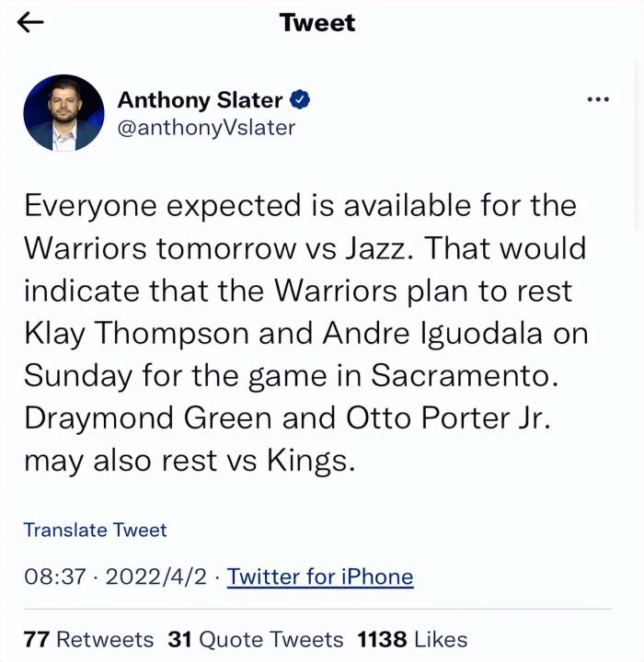The width and height of the screenshot is (644, 662).
Task: Click the name Draymond Green in the tweet
Action: [x=147, y=417]
